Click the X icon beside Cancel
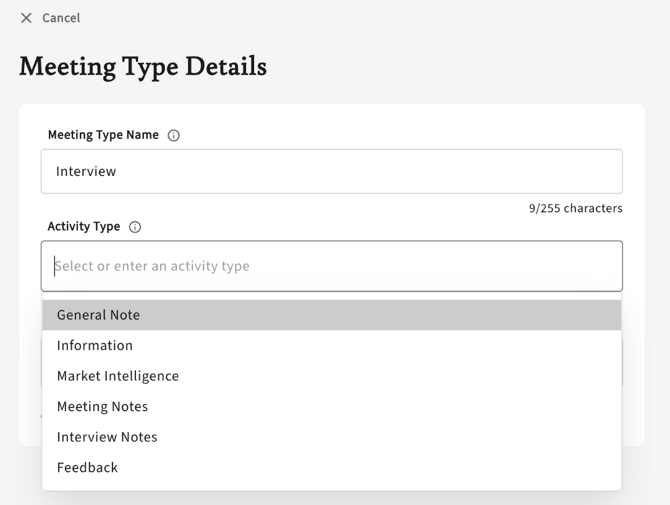 point(26,18)
